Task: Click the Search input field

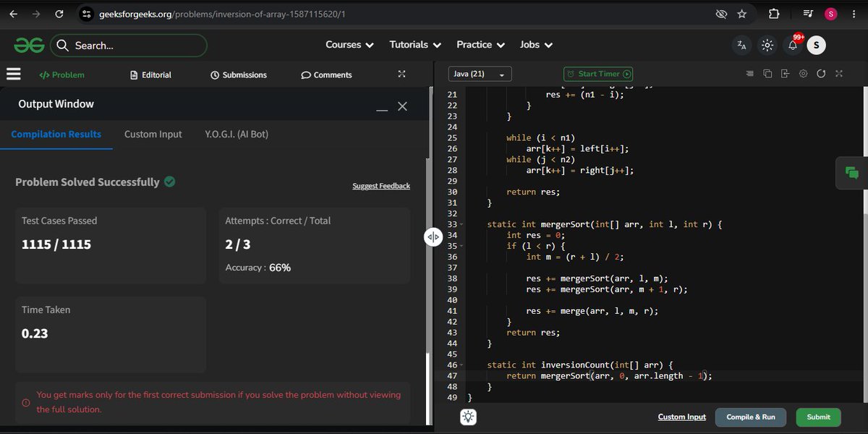Action: pyautogui.click(x=128, y=46)
